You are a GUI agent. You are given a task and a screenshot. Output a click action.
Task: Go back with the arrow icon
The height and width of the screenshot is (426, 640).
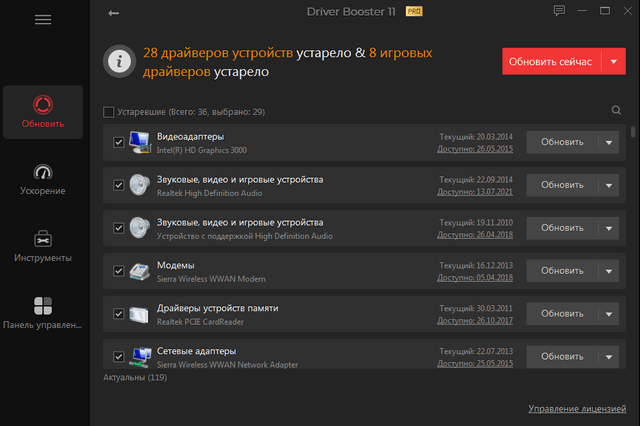(x=113, y=13)
